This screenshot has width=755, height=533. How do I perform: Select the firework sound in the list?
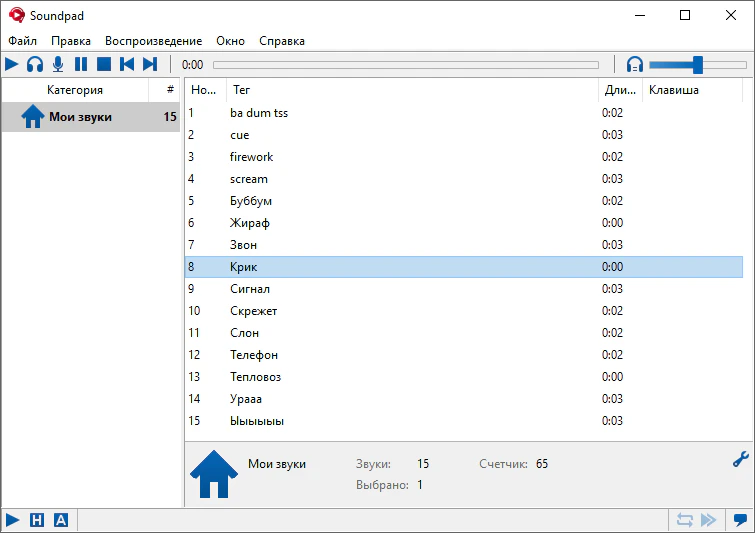click(x=251, y=157)
